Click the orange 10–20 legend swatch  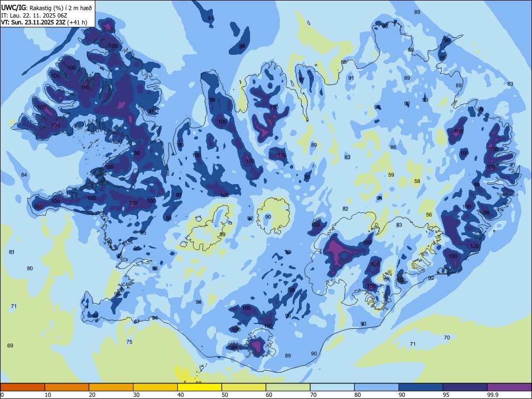tap(67, 387)
